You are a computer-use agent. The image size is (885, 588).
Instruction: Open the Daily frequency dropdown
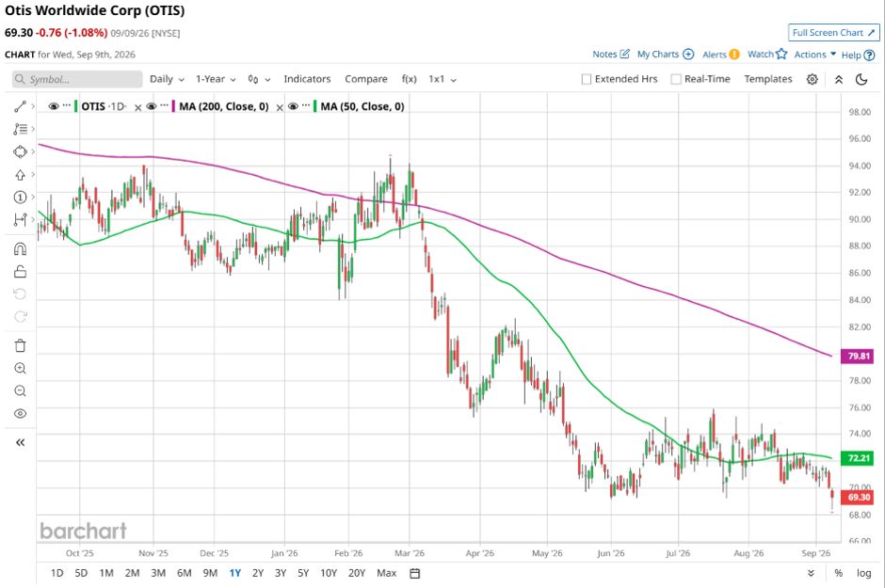167,79
